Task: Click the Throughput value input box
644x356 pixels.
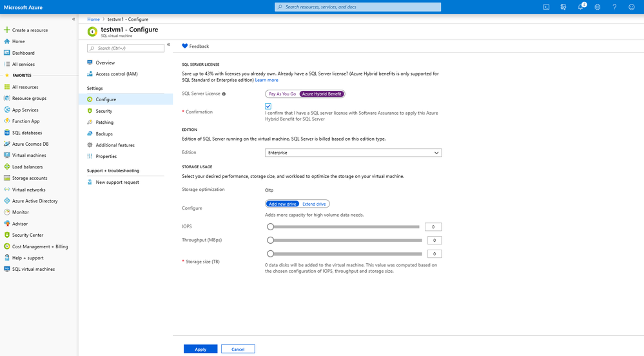Action: [434, 241]
